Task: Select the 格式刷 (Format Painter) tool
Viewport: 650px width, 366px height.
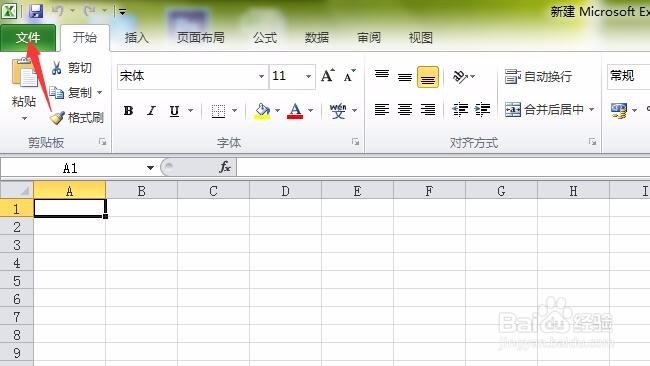Action: point(77,118)
